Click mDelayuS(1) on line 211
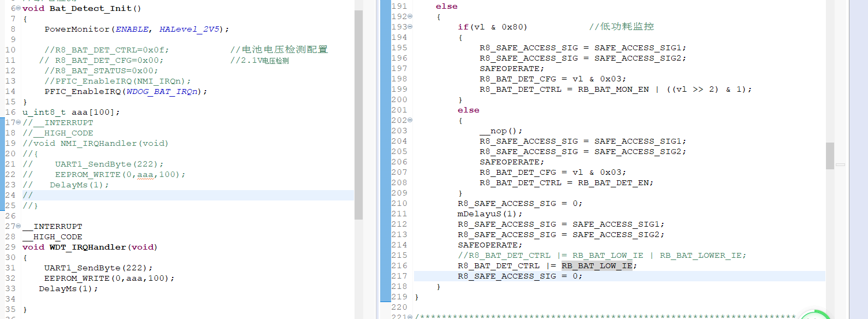 coord(489,214)
